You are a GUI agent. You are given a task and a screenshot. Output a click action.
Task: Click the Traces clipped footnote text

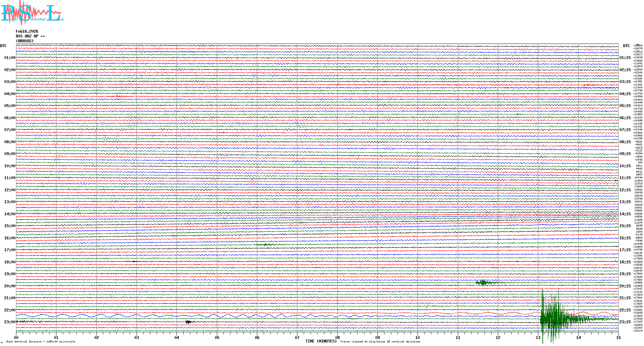pos(380,342)
